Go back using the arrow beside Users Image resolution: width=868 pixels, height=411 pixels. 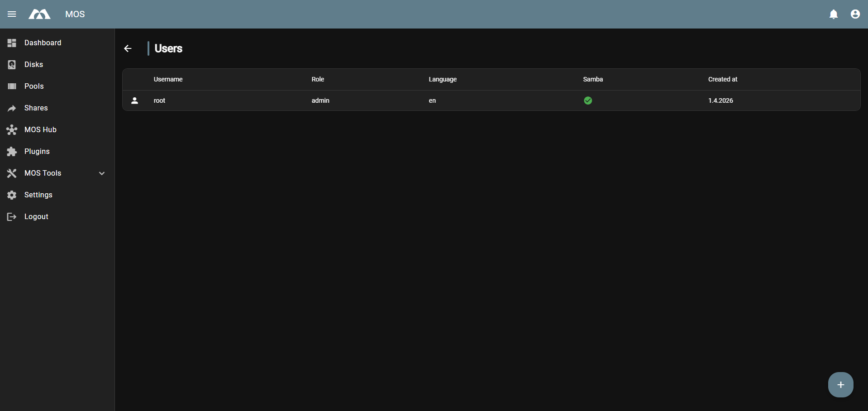(128, 48)
